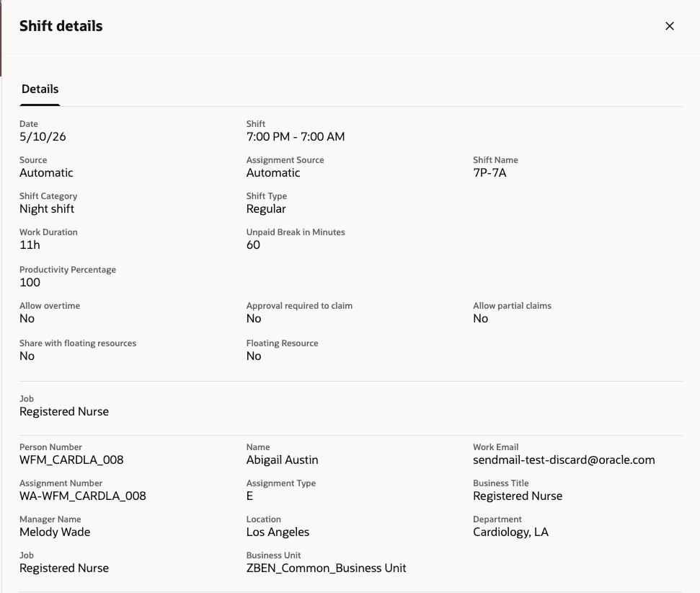
Task: Select the date value 5/10/26
Action: pyautogui.click(x=43, y=137)
